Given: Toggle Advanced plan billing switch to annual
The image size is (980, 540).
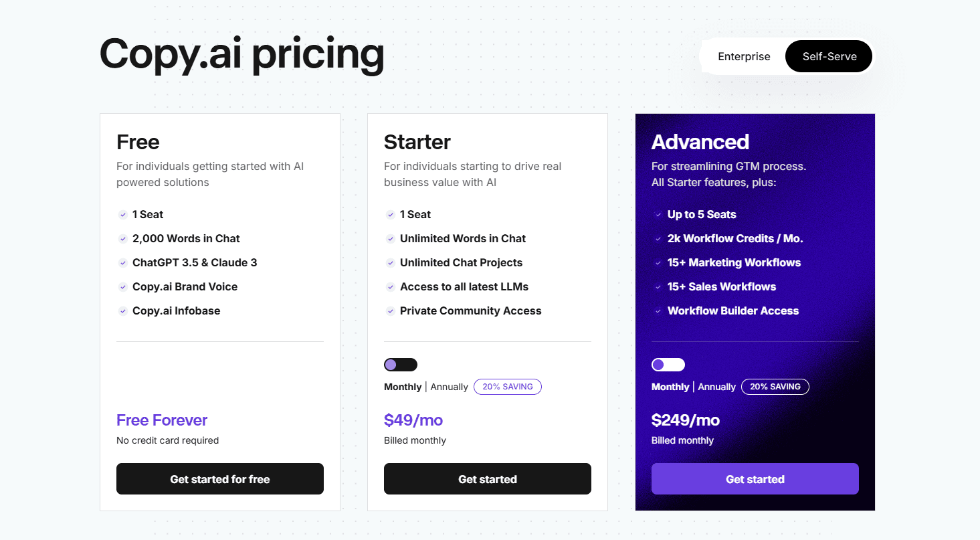Looking at the screenshot, I should tap(668, 365).
